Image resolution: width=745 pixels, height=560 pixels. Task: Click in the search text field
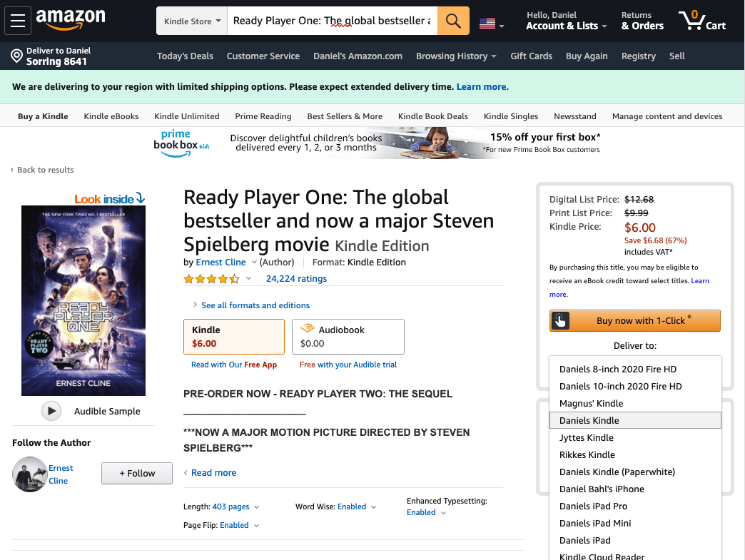coord(332,21)
